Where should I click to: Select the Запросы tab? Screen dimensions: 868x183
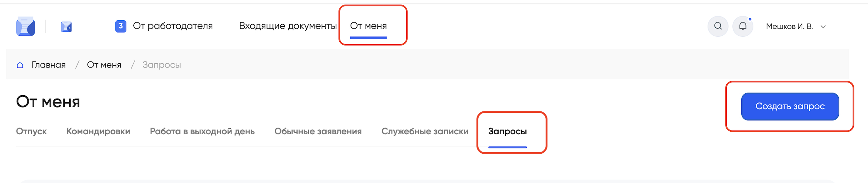click(507, 131)
